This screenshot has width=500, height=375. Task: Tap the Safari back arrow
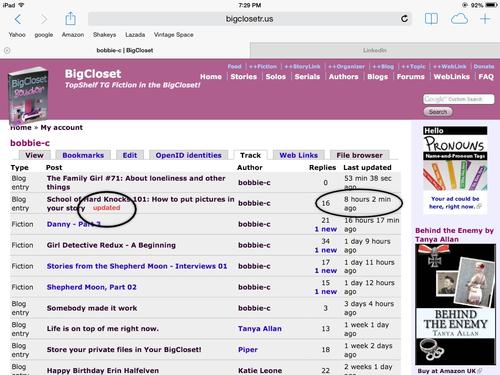18,19
